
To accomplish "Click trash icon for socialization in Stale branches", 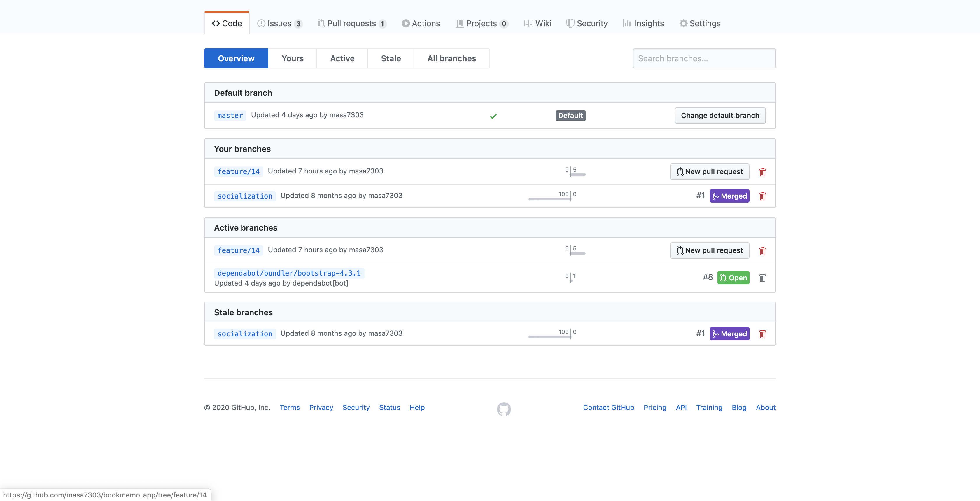I will click(762, 334).
